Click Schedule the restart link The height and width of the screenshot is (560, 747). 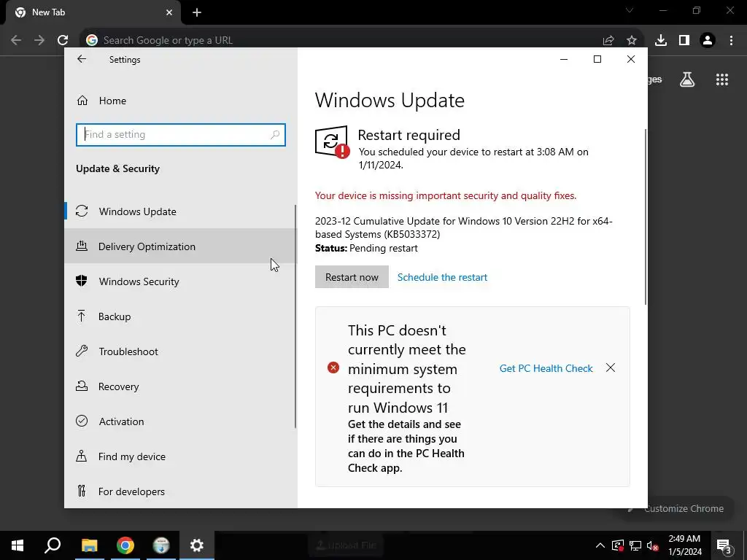[442, 277]
